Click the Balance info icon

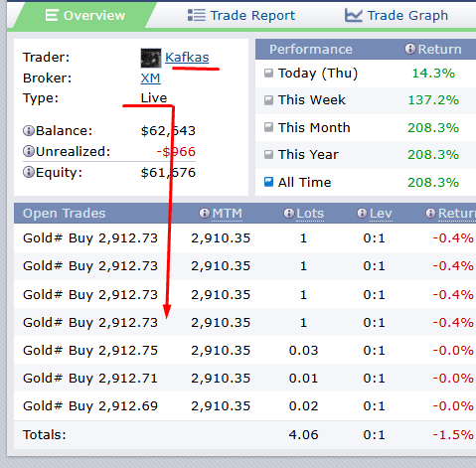pos(29,131)
